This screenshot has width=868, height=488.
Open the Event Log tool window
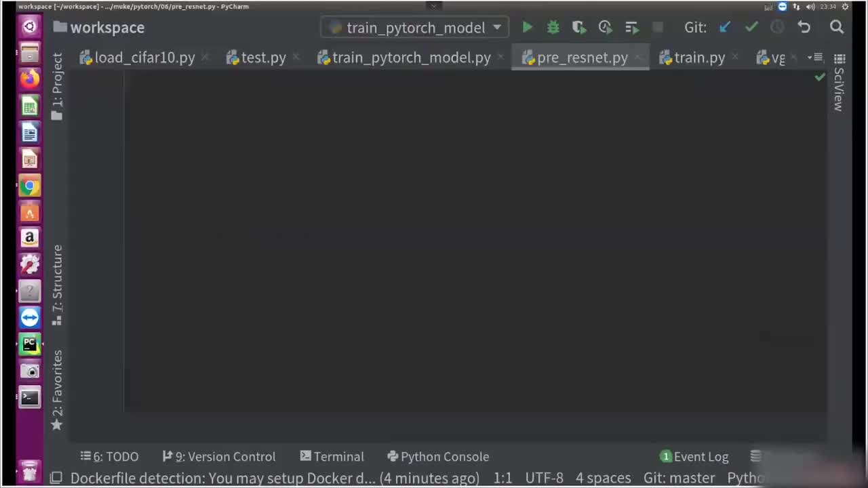tap(694, 457)
